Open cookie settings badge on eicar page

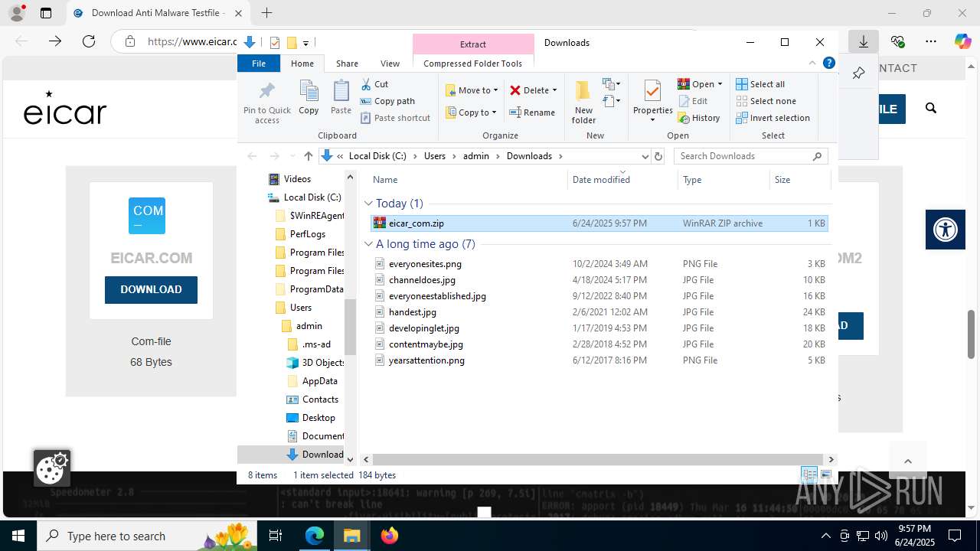pyautogui.click(x=52, y=468)
